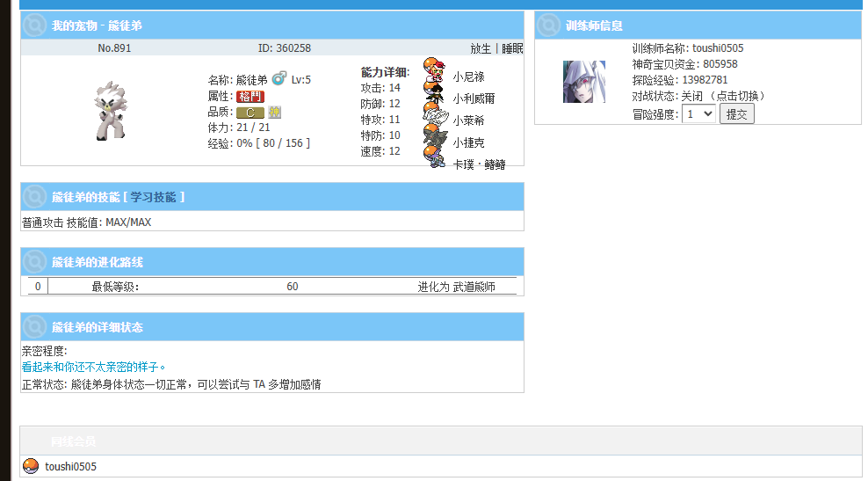The height and width of the screenshot is (481, 868).
Task: Click the 进化为 武道熊师 evolution text
Action: 456,287
